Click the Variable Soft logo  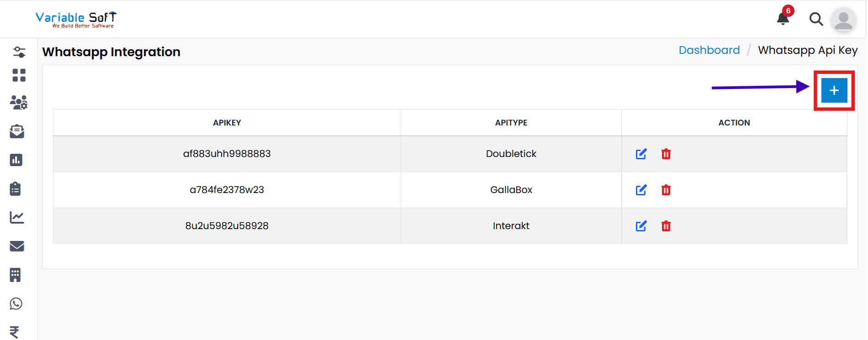pyautogui.click(x=76, y=19)
